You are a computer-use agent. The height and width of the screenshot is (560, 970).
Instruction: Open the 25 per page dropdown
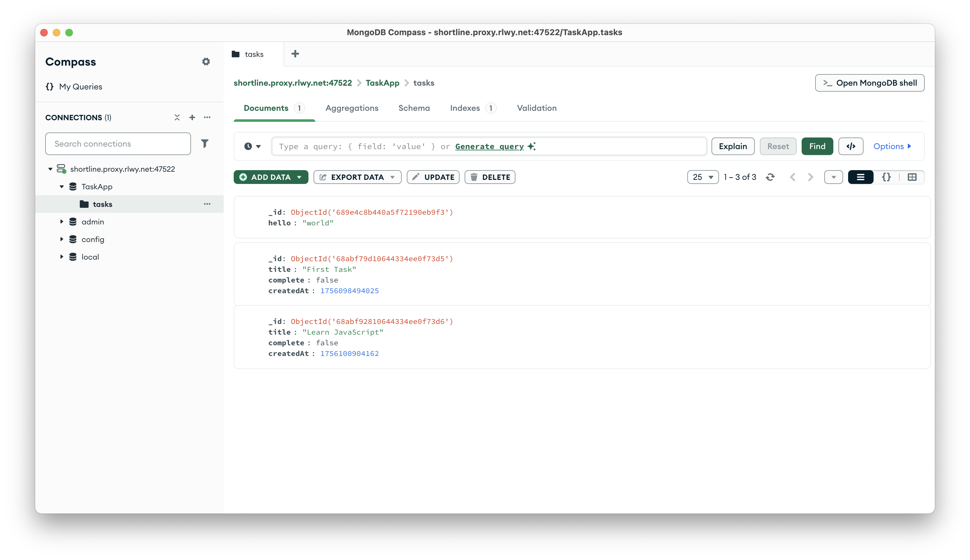pos(703,177)
